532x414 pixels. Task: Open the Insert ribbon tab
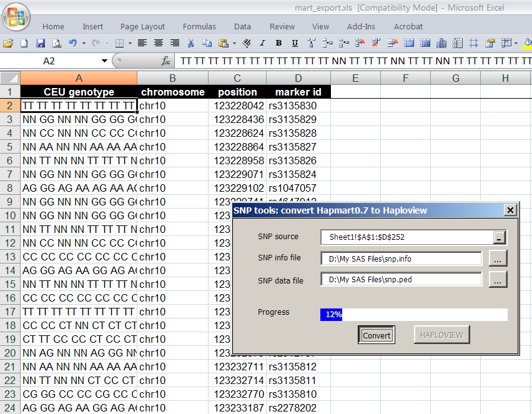(x=92, y=26)
